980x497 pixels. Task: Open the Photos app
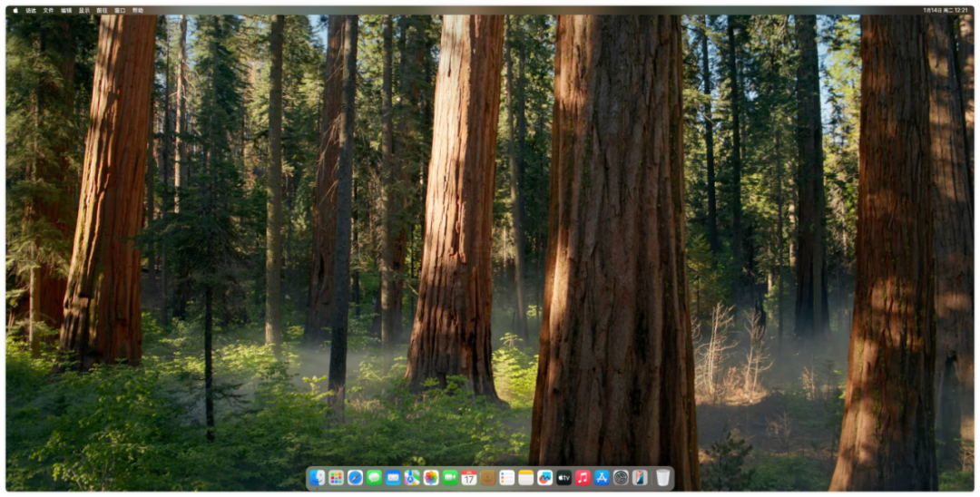(x=431, y=477)
